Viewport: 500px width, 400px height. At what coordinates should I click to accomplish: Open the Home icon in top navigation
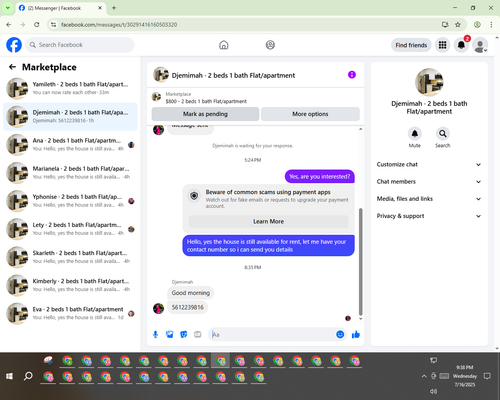coord(224,45)
